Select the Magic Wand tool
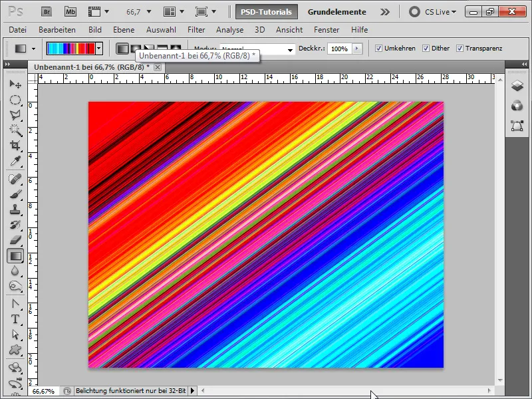 point(15,130)
